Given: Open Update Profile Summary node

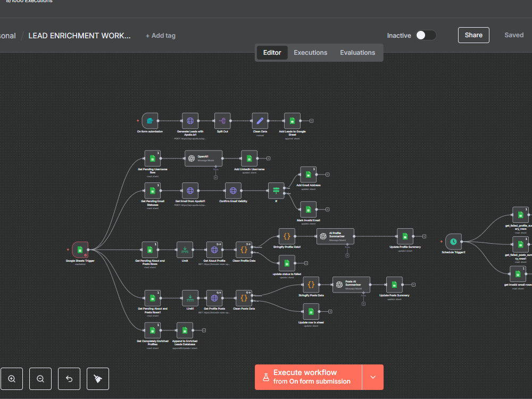Looking at the screenshot, I should click(405, 237).
